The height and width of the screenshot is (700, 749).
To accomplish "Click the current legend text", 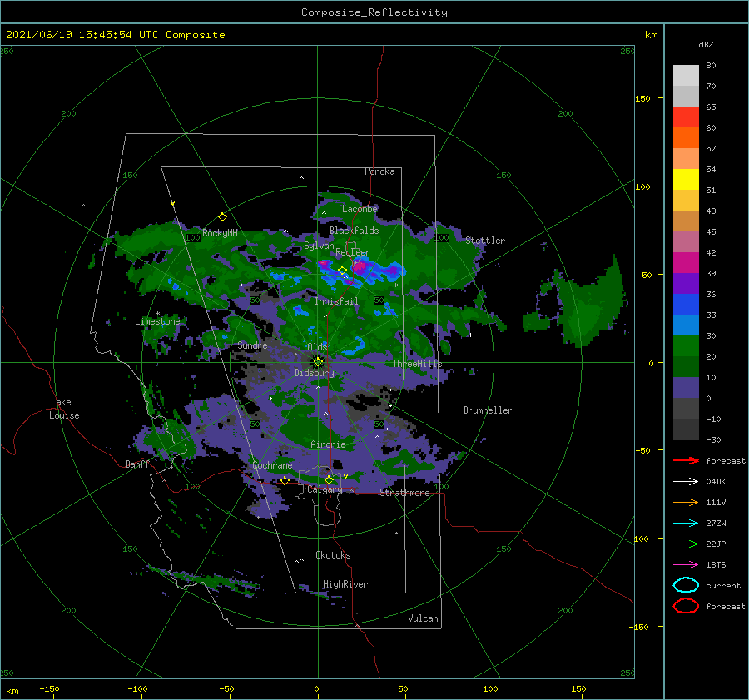I will coord(723,585).
